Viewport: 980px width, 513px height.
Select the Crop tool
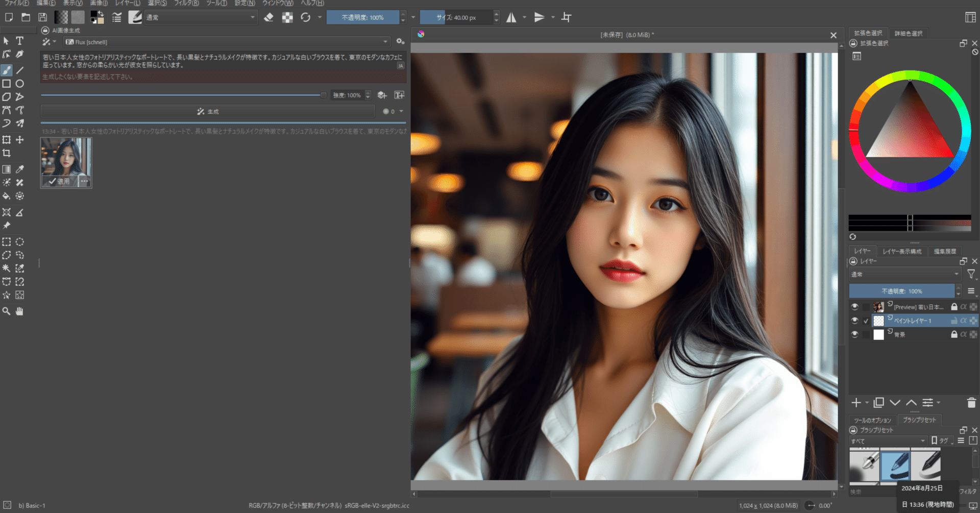[x=7, y=153]
